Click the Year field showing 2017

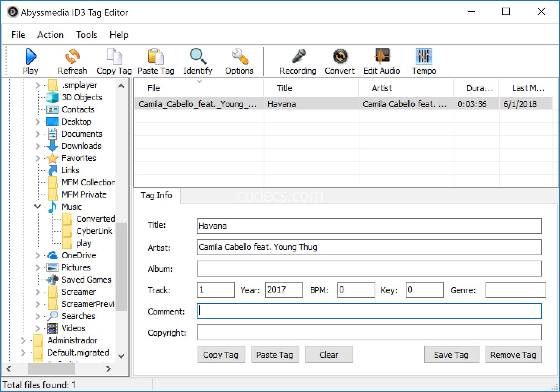tap(284, 290)
